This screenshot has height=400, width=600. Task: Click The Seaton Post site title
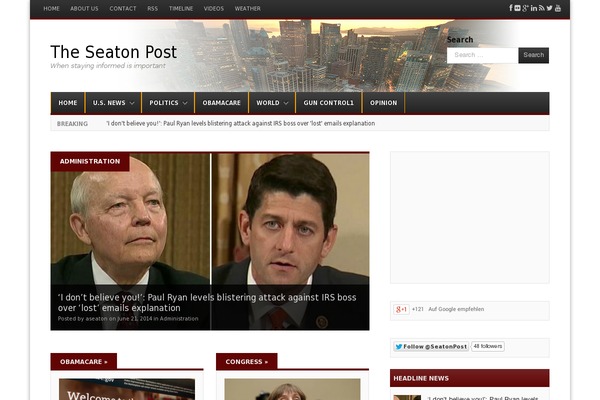pos(114,52)
